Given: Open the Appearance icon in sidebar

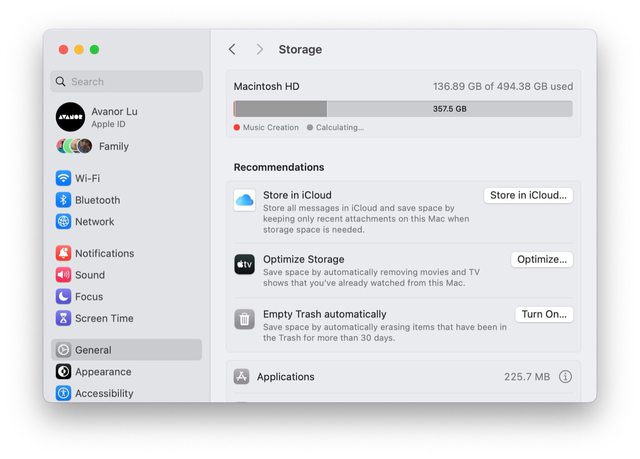Looking at the screenshot, I should point(63,372).
